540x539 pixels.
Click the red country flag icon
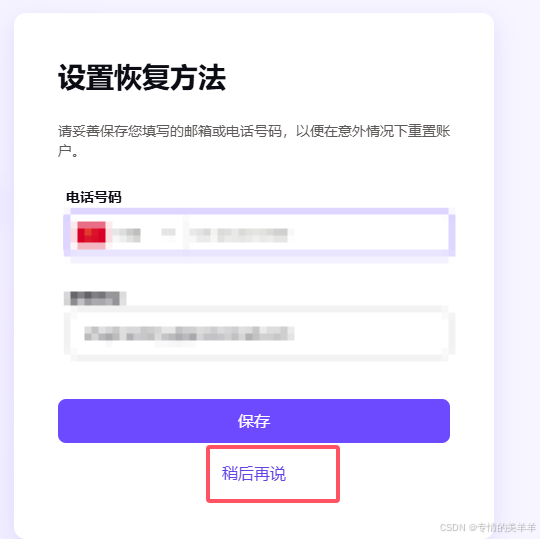pyautogui.click(x=91, y=235)
